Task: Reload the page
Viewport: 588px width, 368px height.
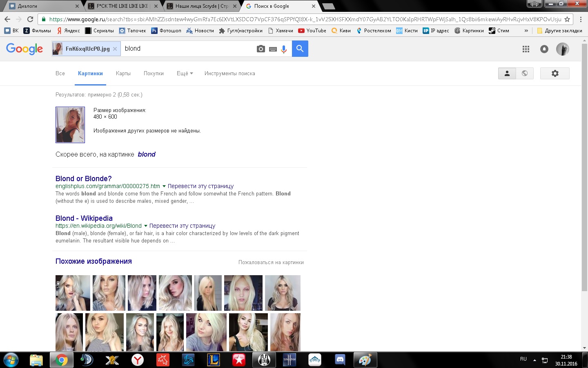Action: click(30, 19)
